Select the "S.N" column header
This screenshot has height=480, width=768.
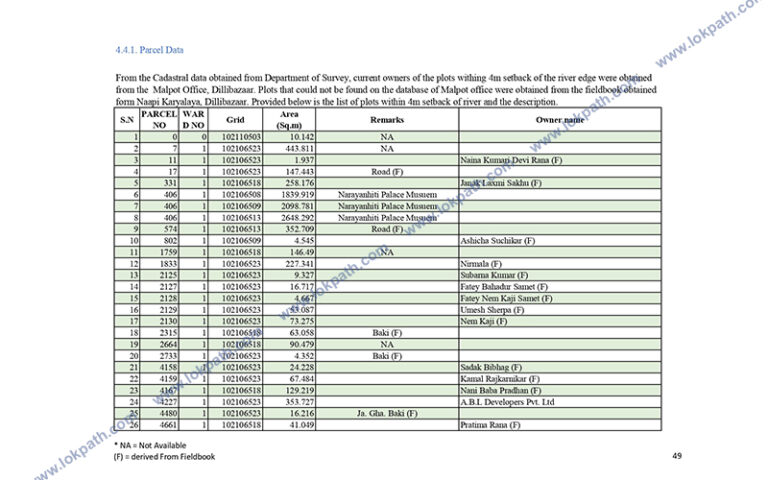[x=126, y=120]
